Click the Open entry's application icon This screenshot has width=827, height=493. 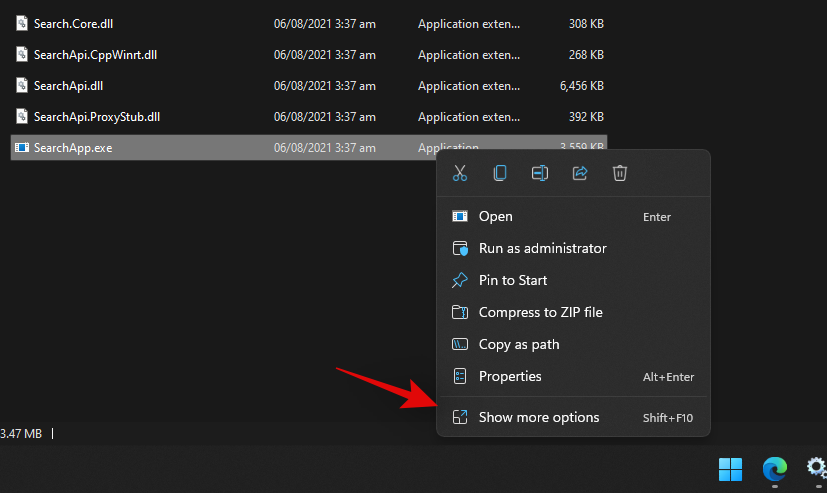click(x=460, y=216)
